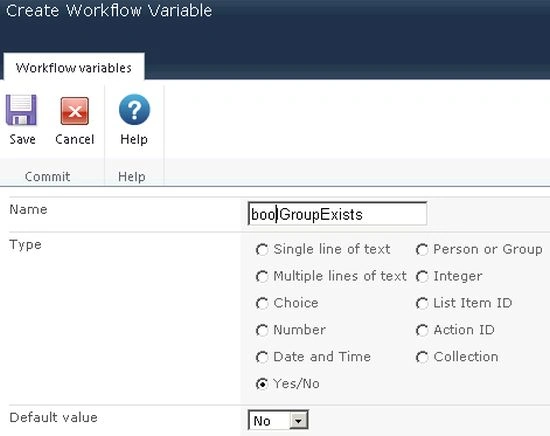Switch to the Workflow variables tab
This screenshot has height=436, width=550.
(x=74, y=67)
